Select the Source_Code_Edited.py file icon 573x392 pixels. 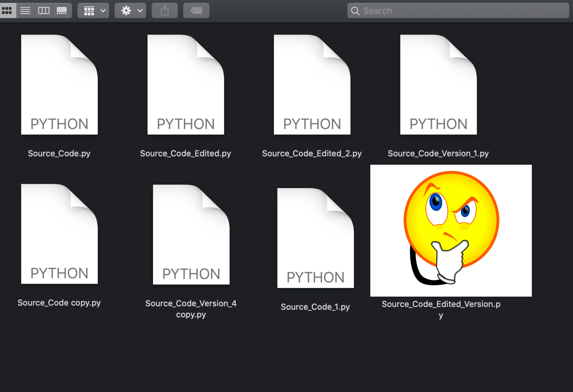coord(186,85)
